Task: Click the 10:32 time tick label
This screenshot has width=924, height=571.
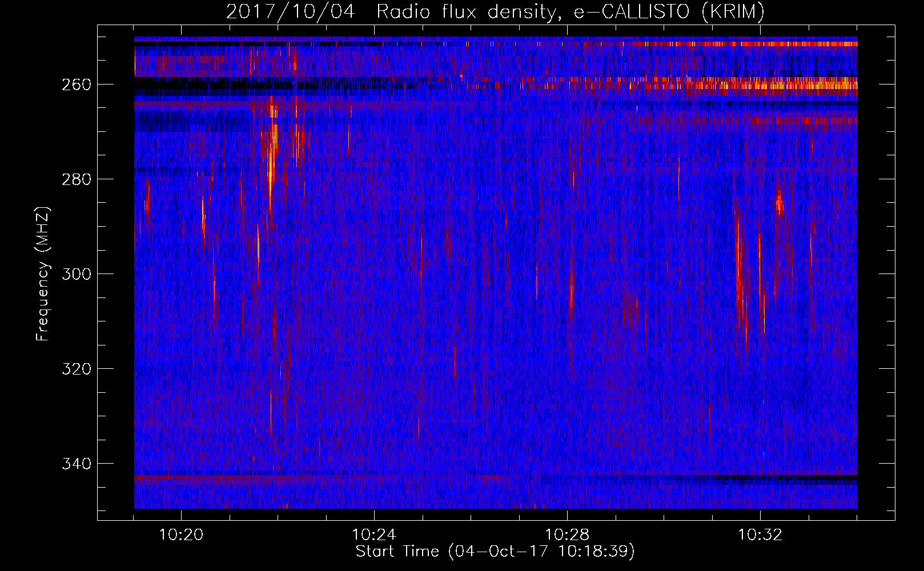Action: click(760, 535)
